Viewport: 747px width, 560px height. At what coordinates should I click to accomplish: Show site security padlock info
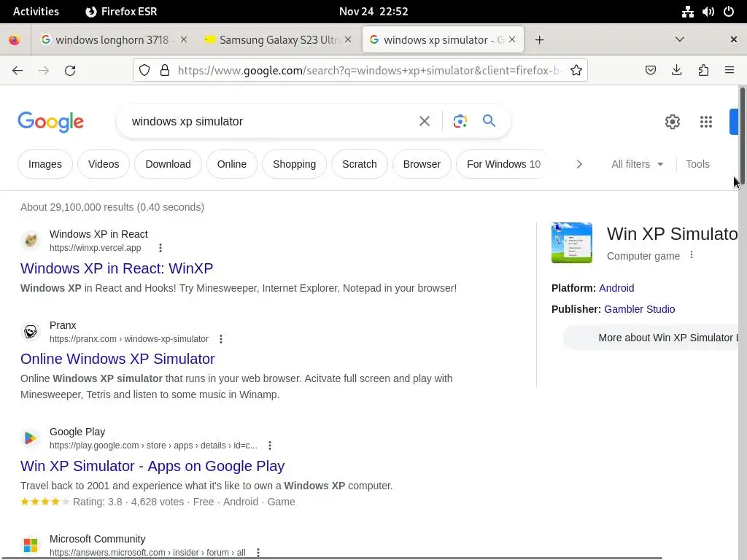[165, 71]
